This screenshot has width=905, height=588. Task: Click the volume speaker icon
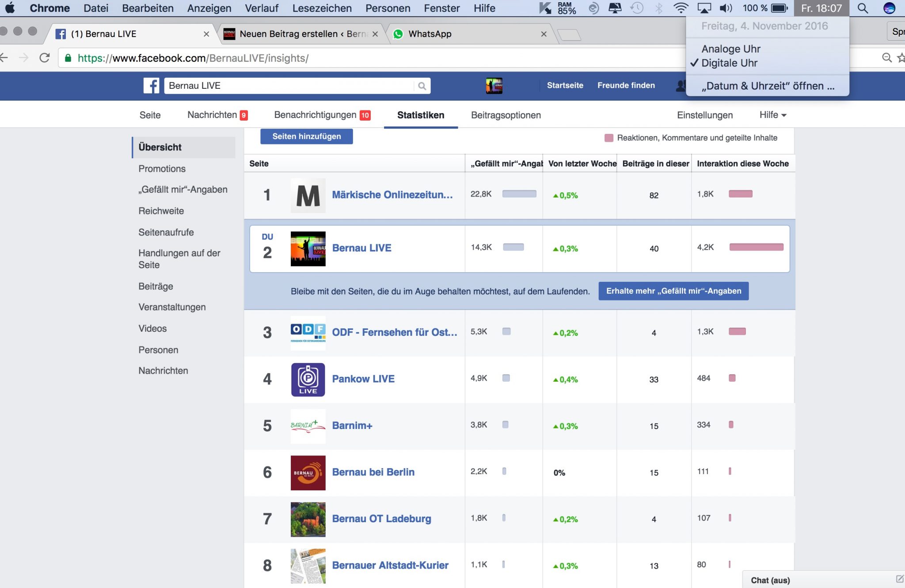726,8
